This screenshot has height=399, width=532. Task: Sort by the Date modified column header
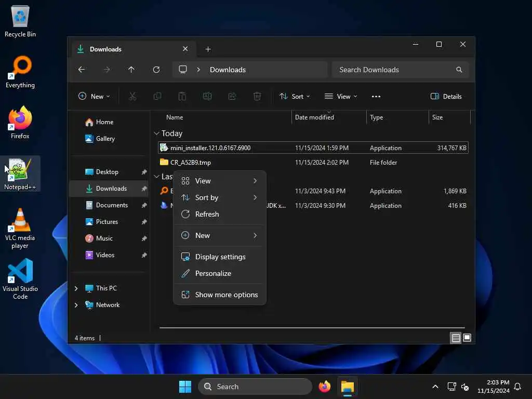click(329, 117)
